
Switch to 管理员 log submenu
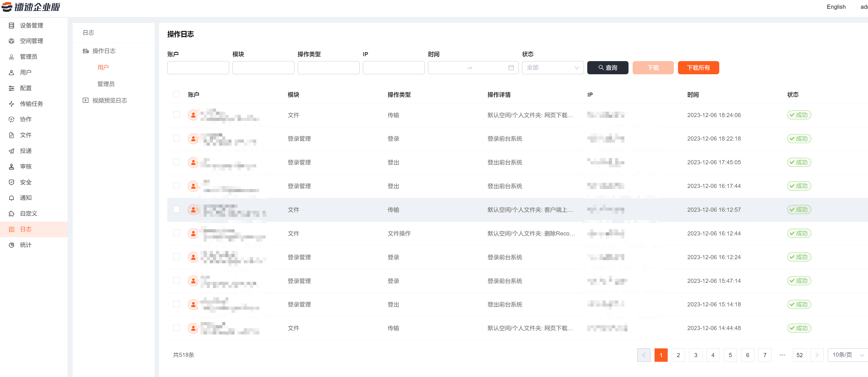pos(106,84)
